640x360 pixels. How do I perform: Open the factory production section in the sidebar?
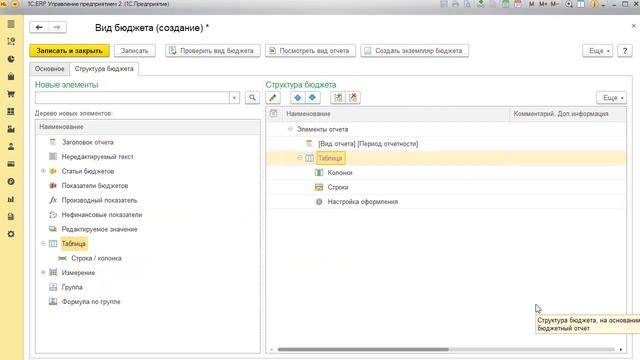[x=11, y=129]
